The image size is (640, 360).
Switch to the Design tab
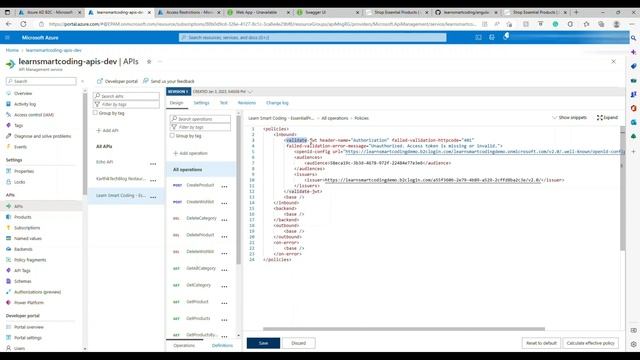(x=176, y=103)
